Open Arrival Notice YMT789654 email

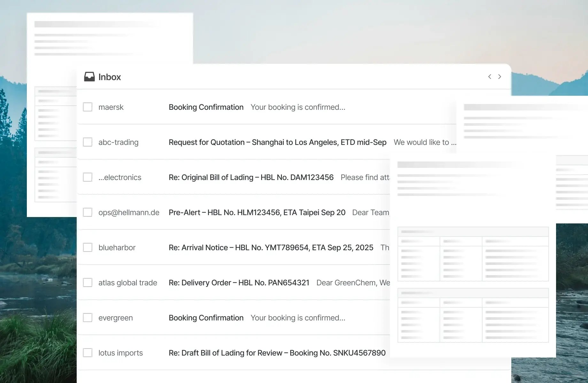point(271,248)
